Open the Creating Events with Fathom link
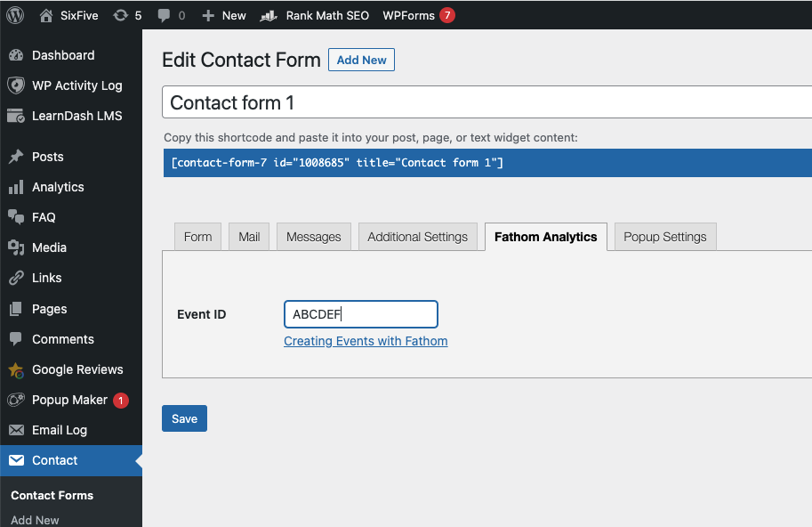Screen dimensions: 812x527 click(x=366, y=341)
